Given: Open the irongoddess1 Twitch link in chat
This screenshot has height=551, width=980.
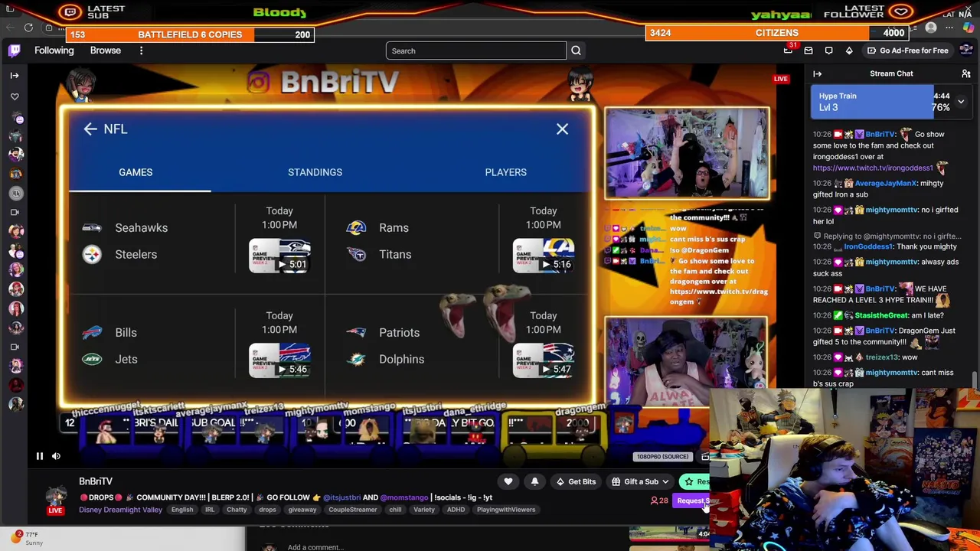Looking at the screenshot, I should tap(873, 168).
